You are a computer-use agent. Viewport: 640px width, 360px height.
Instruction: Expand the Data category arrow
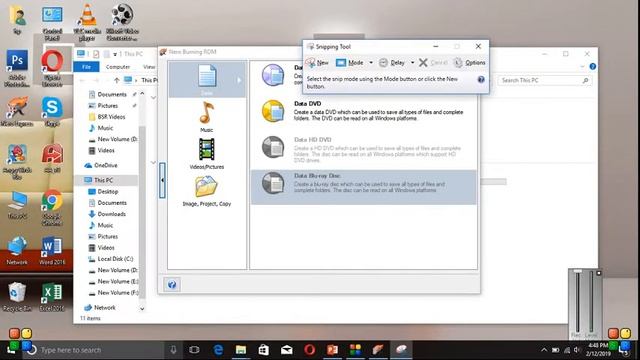click(239, 80)
